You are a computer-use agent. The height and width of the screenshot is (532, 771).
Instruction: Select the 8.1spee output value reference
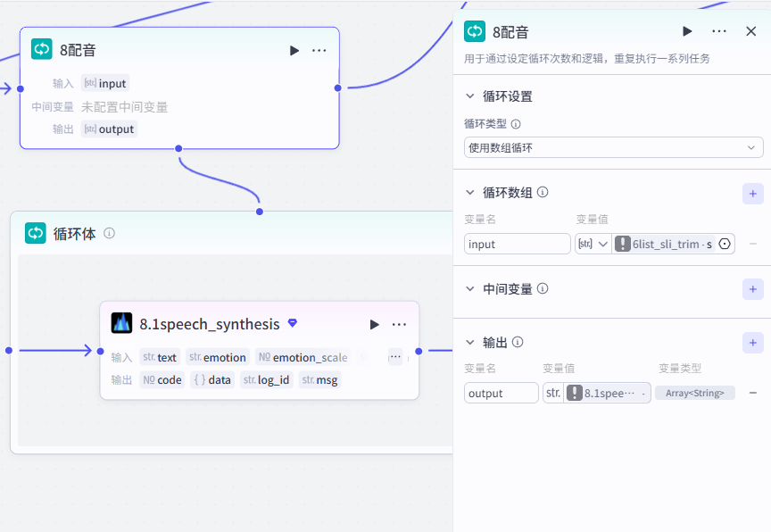[x=608, y=393]
